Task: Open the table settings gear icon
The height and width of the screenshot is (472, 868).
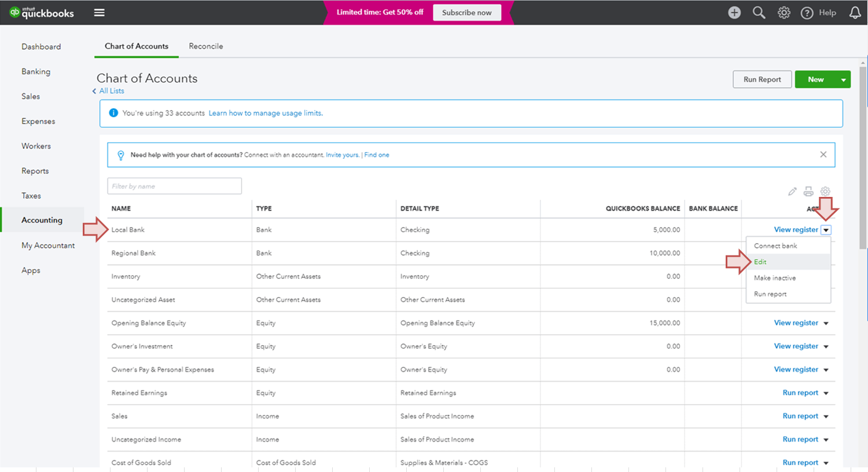Action: 825,191
